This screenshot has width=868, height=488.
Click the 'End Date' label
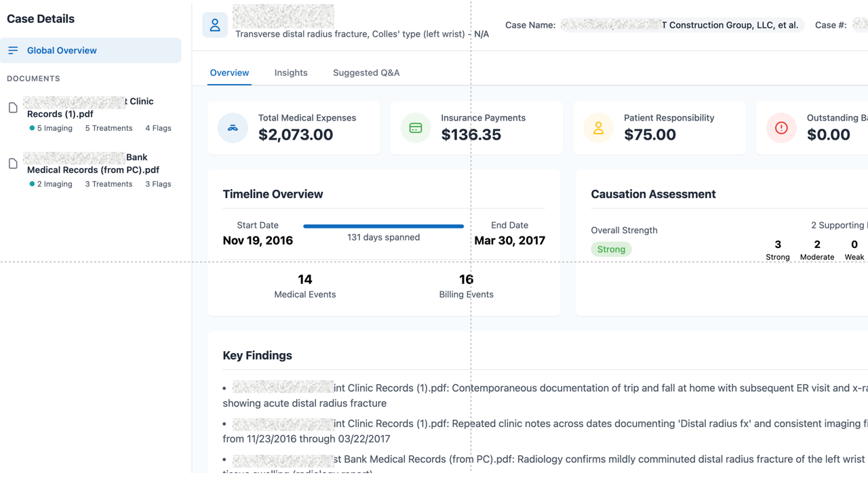point(509,225)
